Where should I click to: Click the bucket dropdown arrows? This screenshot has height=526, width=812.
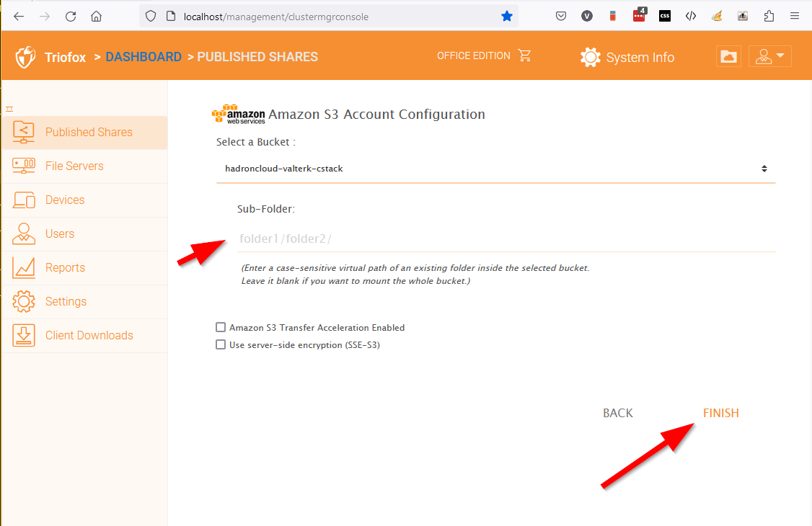[764, 169]
